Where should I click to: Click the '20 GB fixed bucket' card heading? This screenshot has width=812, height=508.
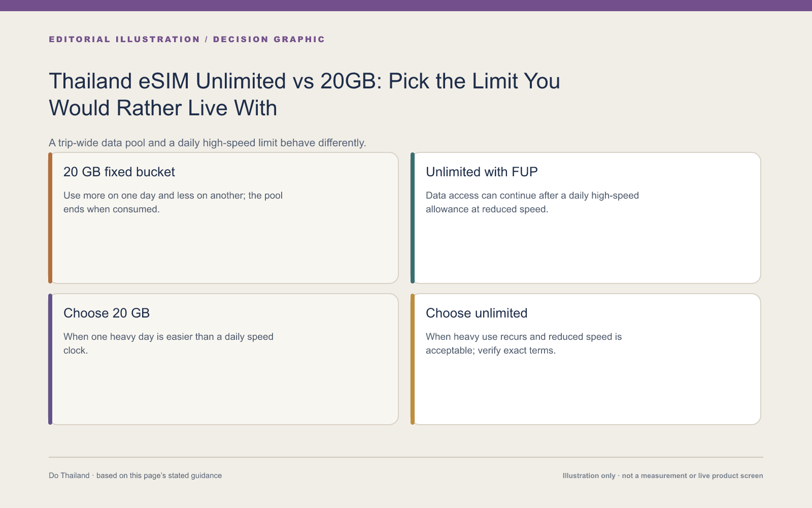pos(119,172)
